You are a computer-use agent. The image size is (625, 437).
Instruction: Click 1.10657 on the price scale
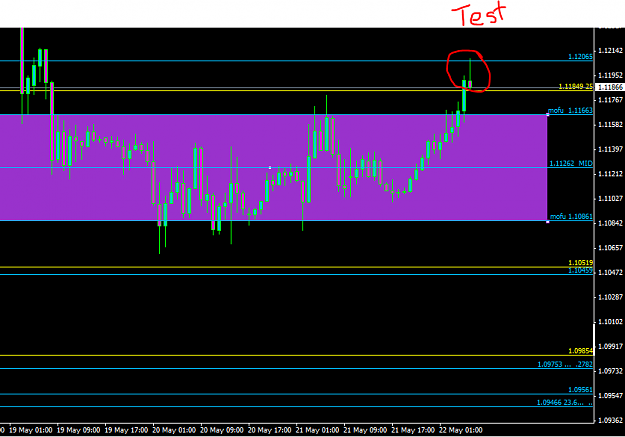tap(610, 248)
